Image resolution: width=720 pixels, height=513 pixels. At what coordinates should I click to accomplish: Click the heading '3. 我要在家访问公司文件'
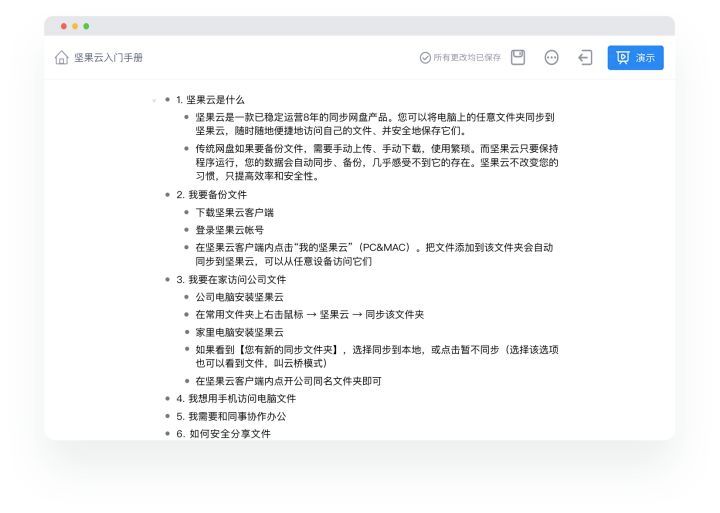pyautogui.click(x=231, y=280)
